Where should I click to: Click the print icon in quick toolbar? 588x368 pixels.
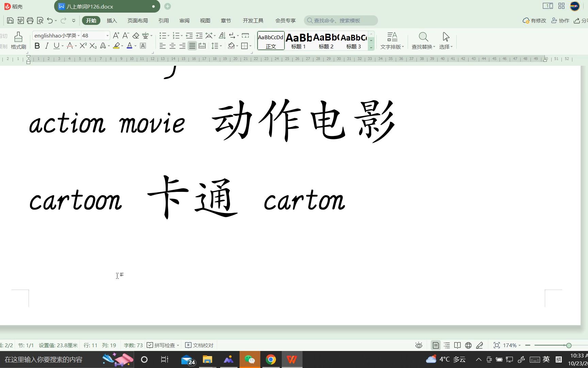(30, 21)
